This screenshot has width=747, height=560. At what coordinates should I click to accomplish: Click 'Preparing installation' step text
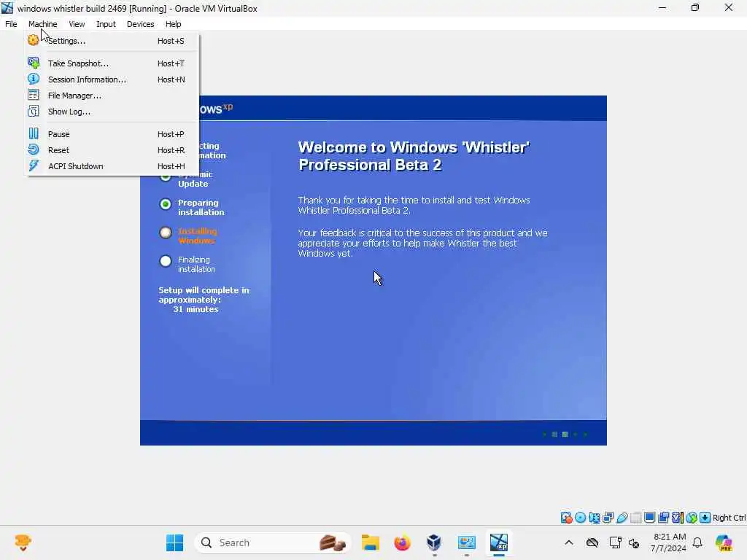pos(201,208)
